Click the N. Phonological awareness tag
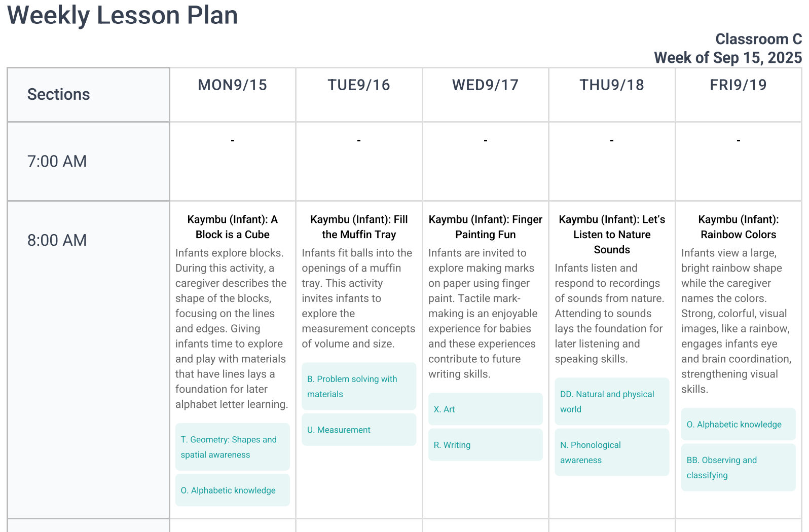The width and height of the screenshot is (809, 532). tap(612, 452)
